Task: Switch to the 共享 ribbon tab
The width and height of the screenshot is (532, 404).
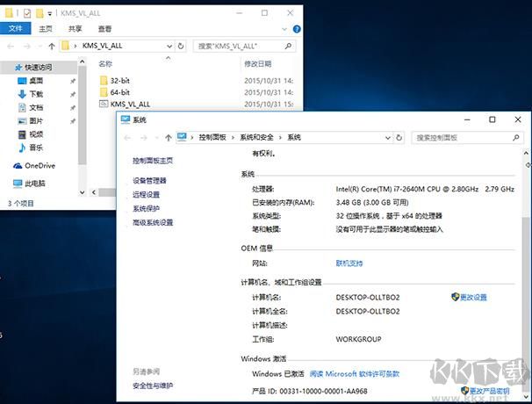Action: tap(75, 29)
